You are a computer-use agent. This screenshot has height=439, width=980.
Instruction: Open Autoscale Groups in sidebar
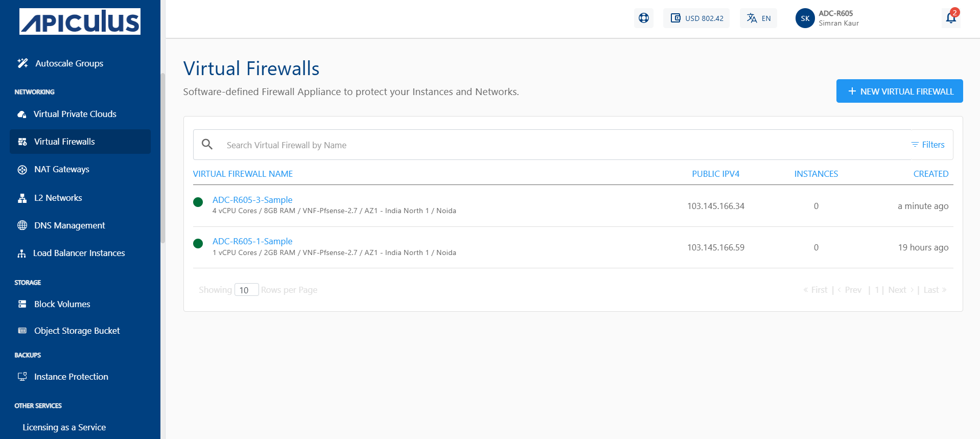69,63
